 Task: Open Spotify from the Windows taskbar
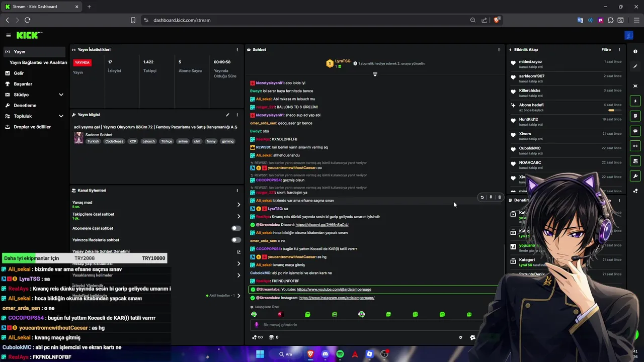pyautogui.click(x=340, y=354)
